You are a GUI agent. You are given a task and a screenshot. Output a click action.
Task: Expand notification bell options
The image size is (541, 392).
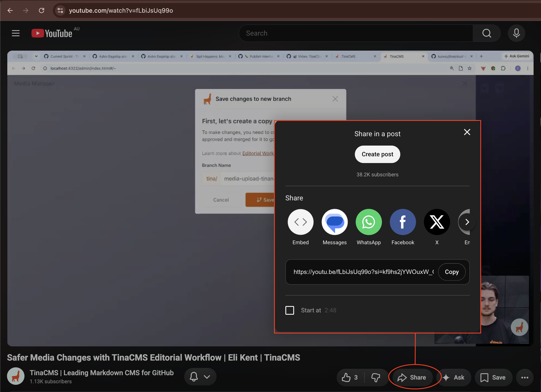pyautogui.click(x=200, y=377)
